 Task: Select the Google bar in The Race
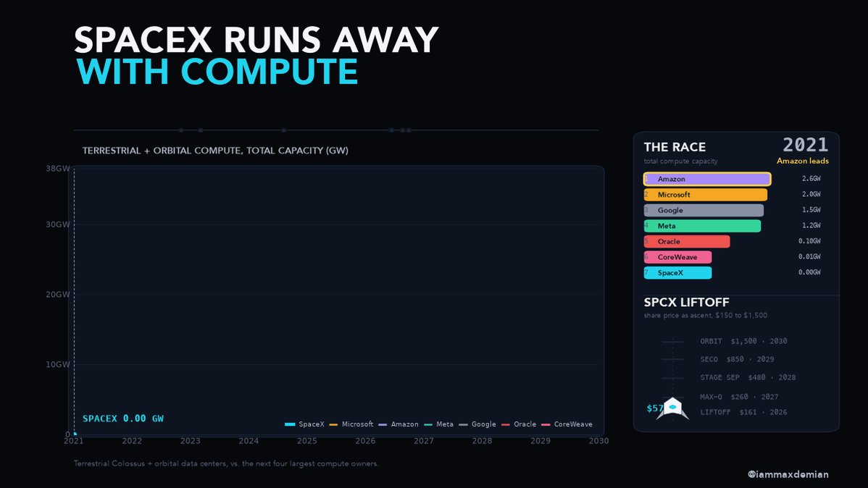[704, 210]
